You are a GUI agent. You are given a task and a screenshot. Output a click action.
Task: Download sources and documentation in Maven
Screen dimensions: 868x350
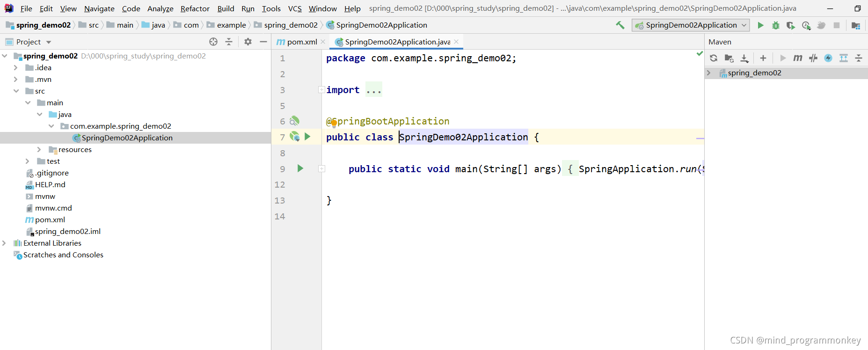coord(744,58)
